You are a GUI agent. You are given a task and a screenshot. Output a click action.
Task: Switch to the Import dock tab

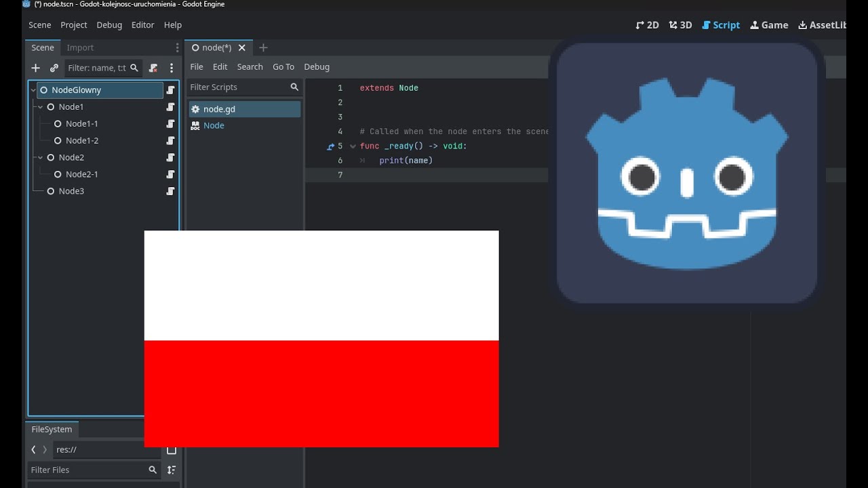pos(80,47)
